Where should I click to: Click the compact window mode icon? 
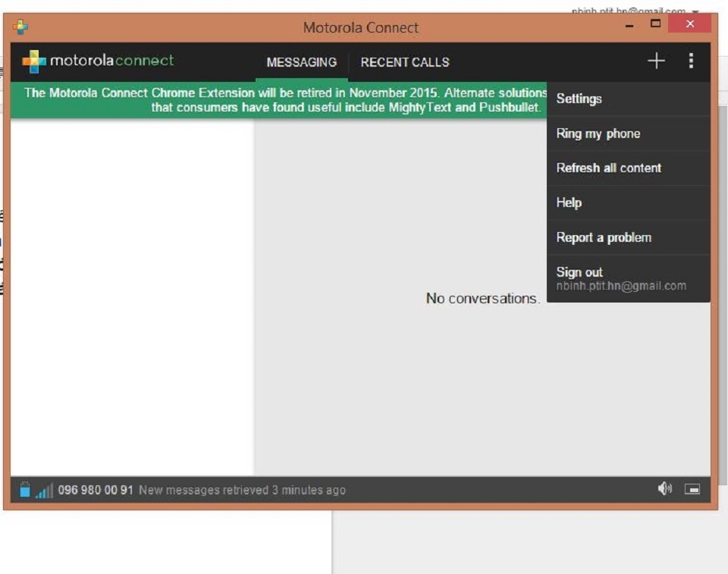point(692,489)
